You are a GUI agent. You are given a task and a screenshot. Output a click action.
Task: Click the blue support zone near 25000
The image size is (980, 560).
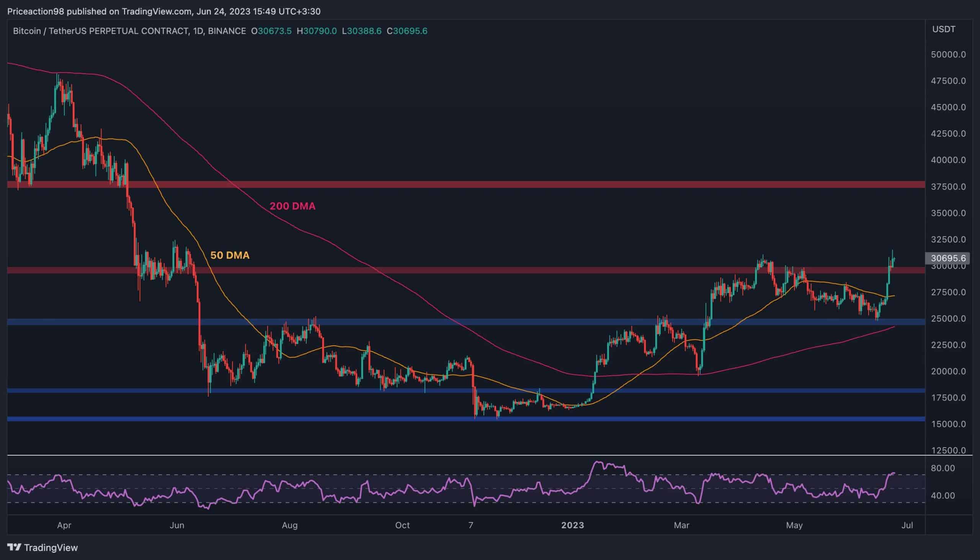pyautogui.click(x=462, y=322)
